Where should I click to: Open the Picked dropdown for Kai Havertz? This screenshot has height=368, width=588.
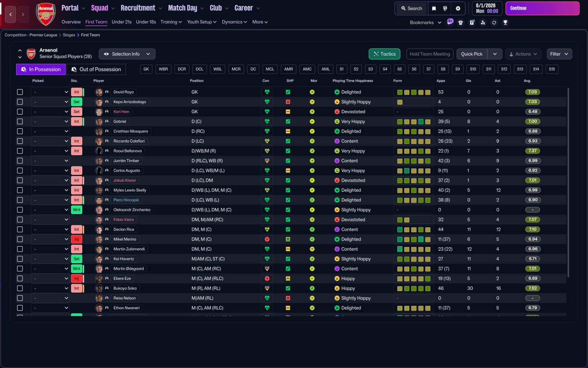(x=50, y=259)
